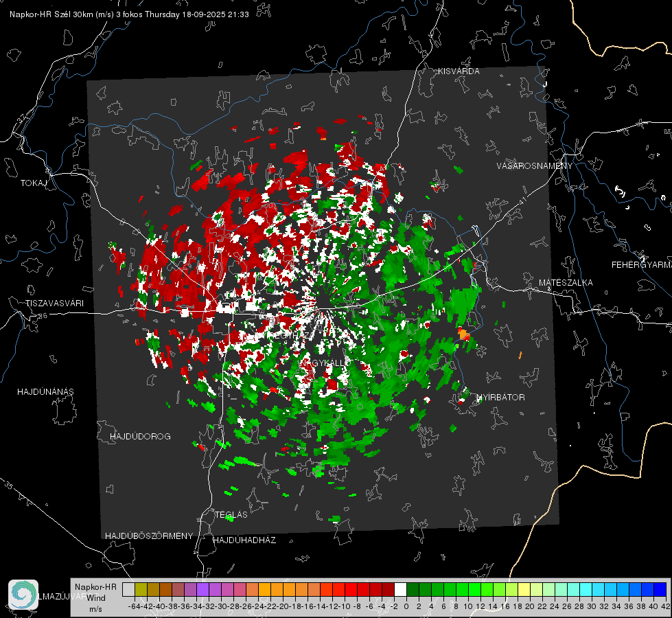Image resolution: width=672 pixels, height=618 pixels.
Task: Click the MÁTÉSZALKA city label
Action: [x=566, y=283]
